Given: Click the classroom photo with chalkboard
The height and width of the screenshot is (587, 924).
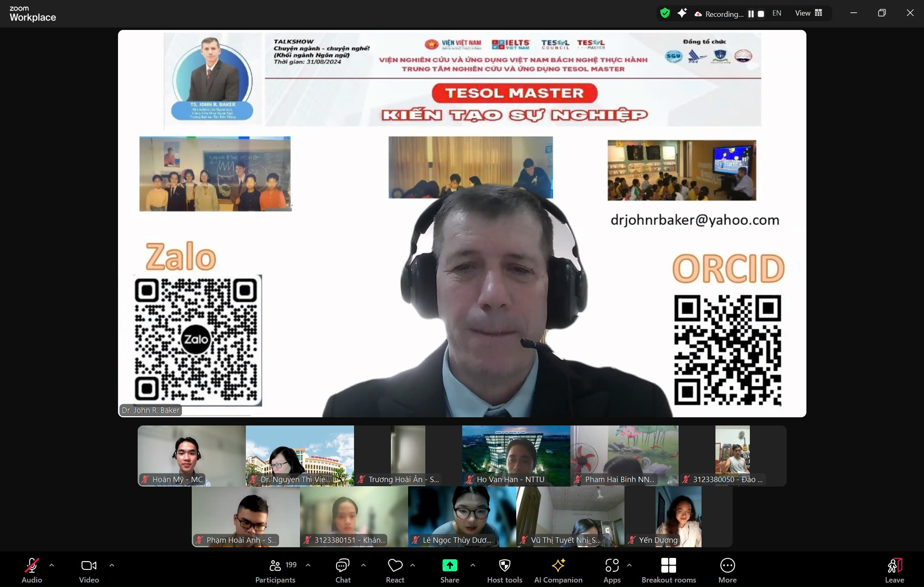Looking at the screenshot, I should coord(215,174).
